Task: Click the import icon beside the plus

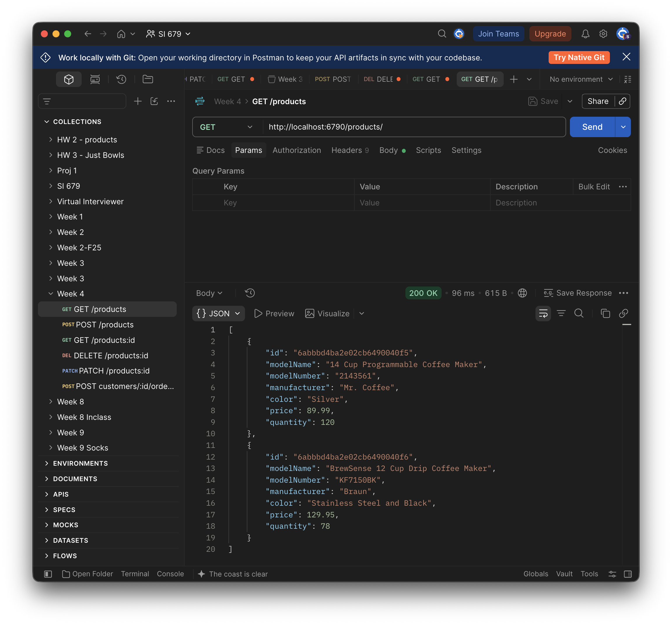Action: coord(154,101)
